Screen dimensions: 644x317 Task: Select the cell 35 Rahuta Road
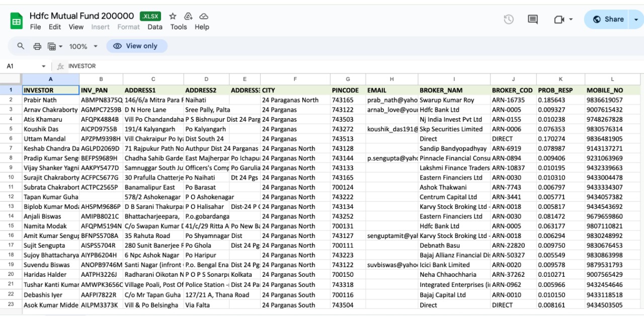click(x=153, y=235)
